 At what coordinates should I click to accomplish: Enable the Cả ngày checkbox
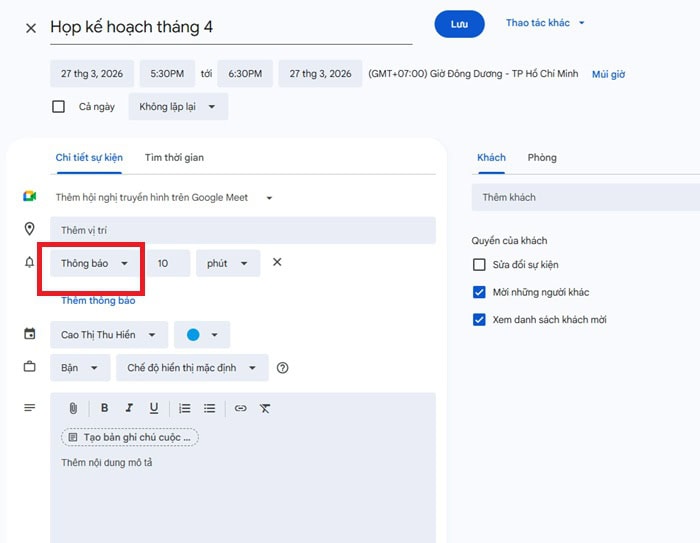tap(59, 107)
